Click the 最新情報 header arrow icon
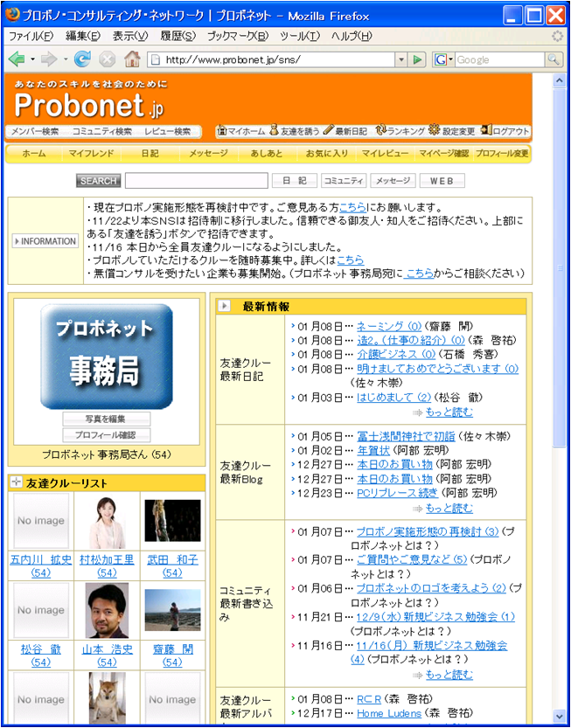 pos(225,306)
